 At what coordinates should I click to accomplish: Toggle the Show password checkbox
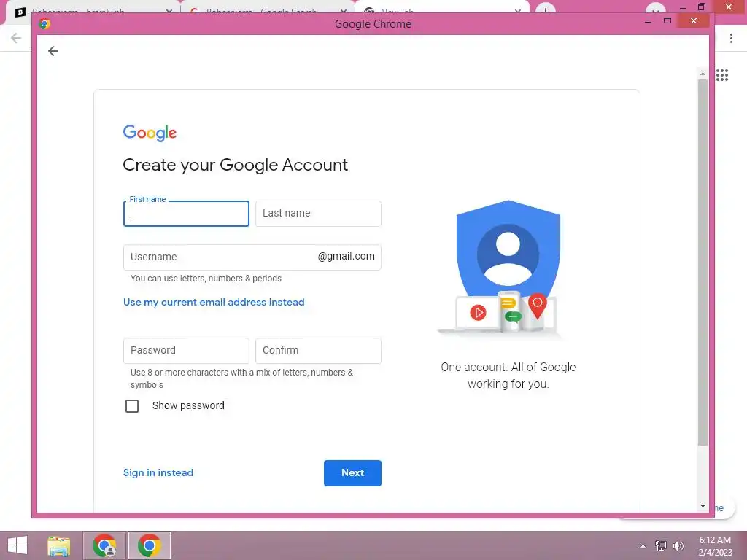[x=132, y=405]
